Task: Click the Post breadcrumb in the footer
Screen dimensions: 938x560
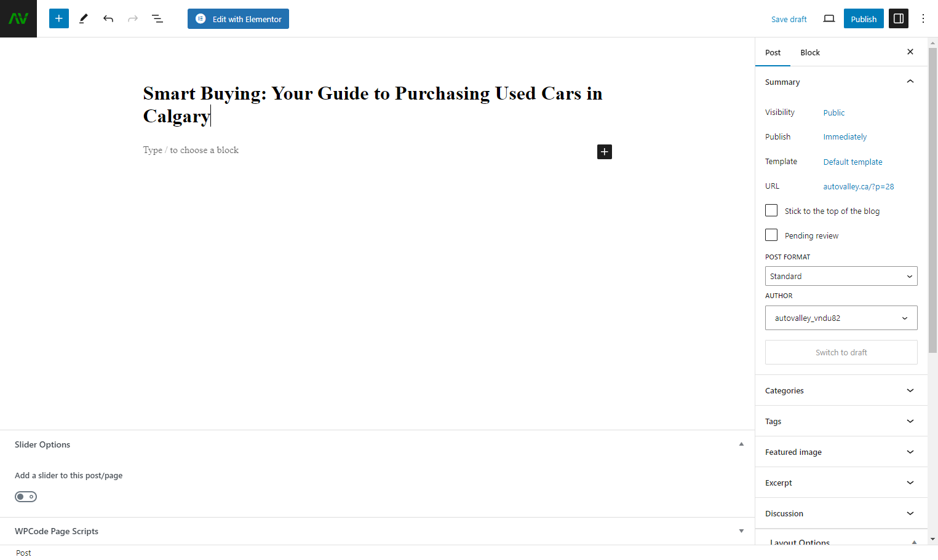Action: point(23,553)
